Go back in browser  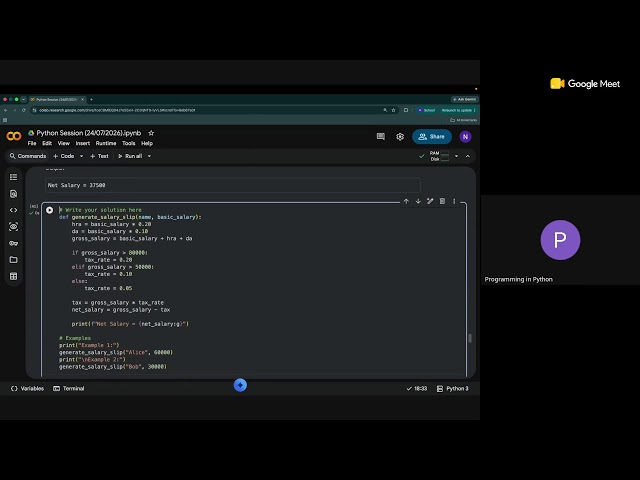(x=6, y=110)
